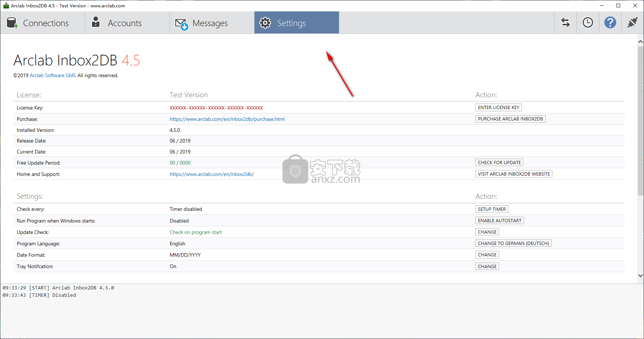644x339 pixels.
Task: Click the Release Date value '06 / 2019'
Action: point(180,141)
